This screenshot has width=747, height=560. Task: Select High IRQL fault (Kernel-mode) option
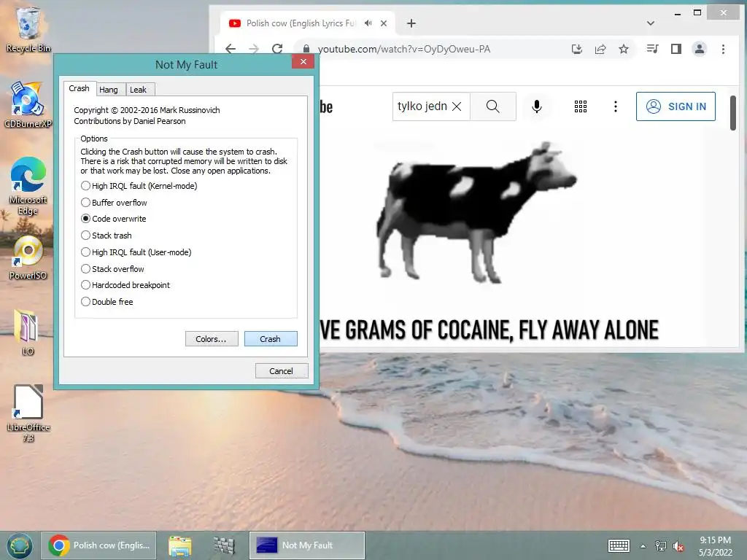click(139, 186)
